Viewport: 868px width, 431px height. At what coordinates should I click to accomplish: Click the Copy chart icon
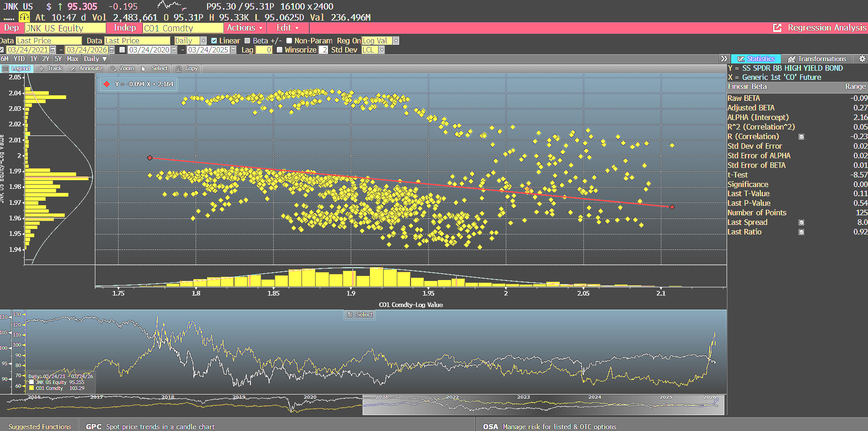coord(179,68)
